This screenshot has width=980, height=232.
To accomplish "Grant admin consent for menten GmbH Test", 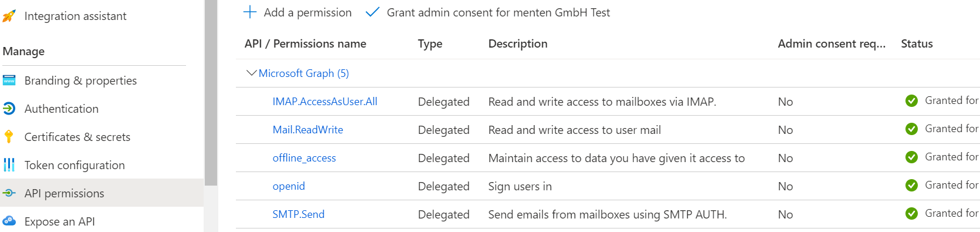I will 488,12.
